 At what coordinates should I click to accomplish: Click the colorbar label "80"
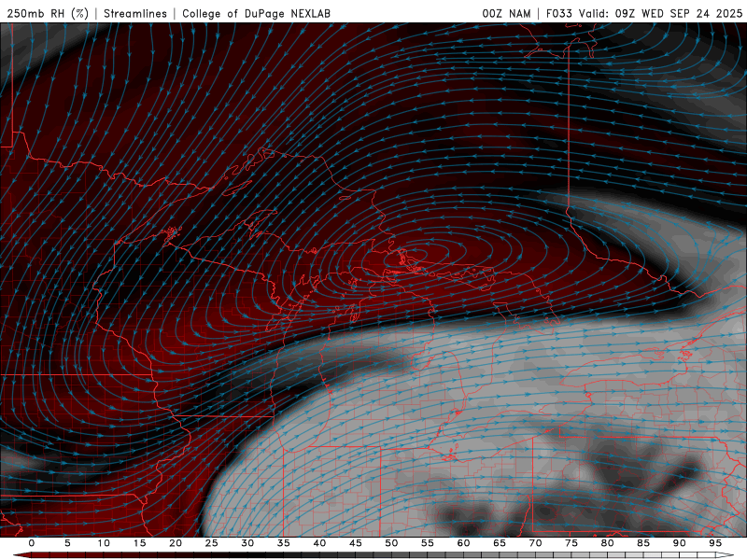pyautogui.click(x=608, y=543)
